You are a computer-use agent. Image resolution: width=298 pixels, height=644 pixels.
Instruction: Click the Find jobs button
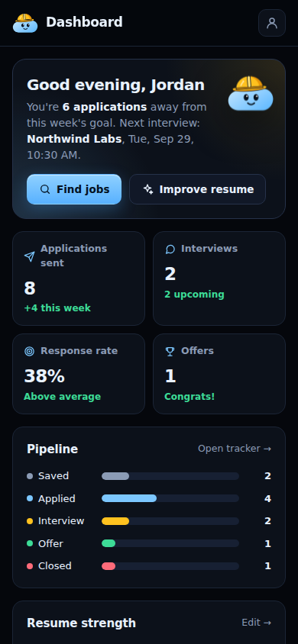click(74, 189)
